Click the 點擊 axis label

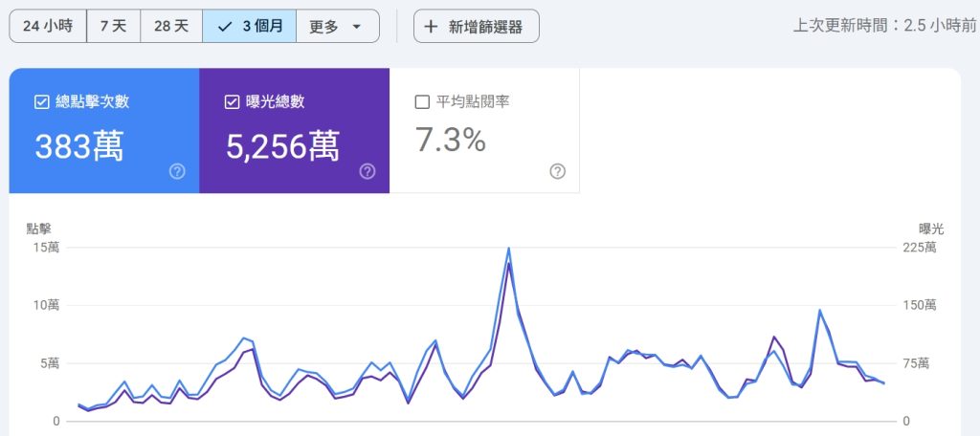(38, 229)
